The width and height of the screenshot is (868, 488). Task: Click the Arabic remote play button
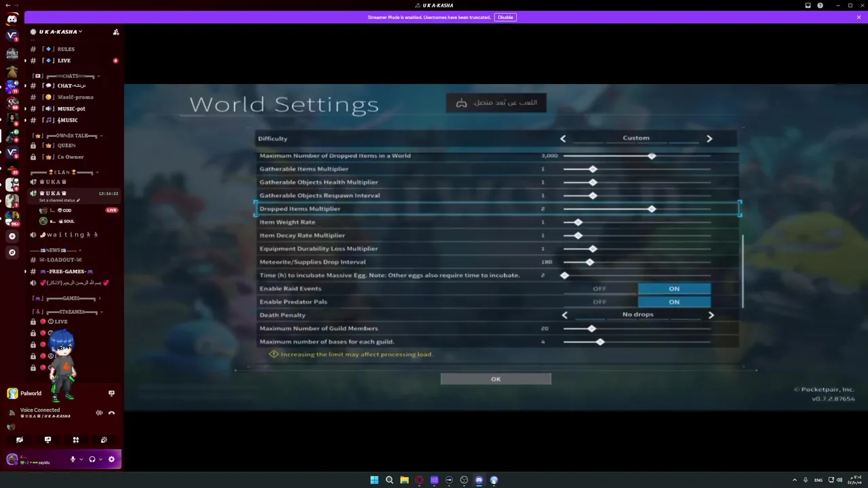(496, 102)
